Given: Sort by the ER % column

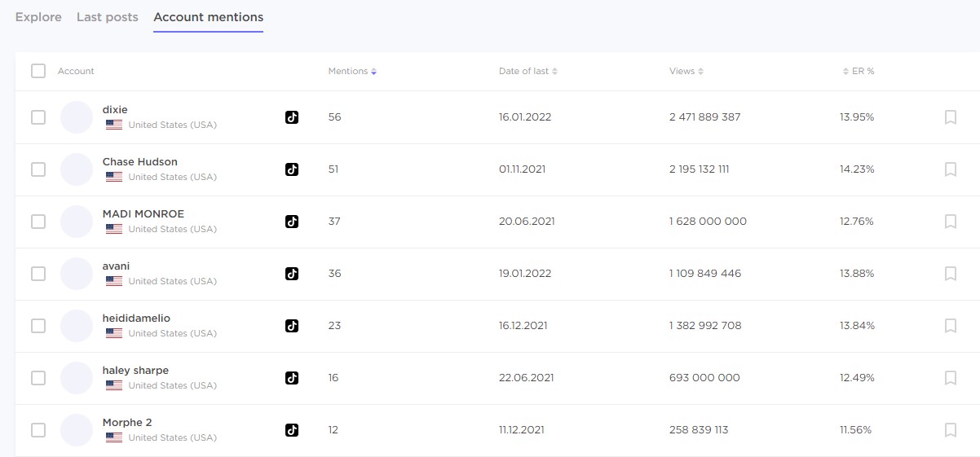Looking at the screenshot, I should click(x=859, y=72).
